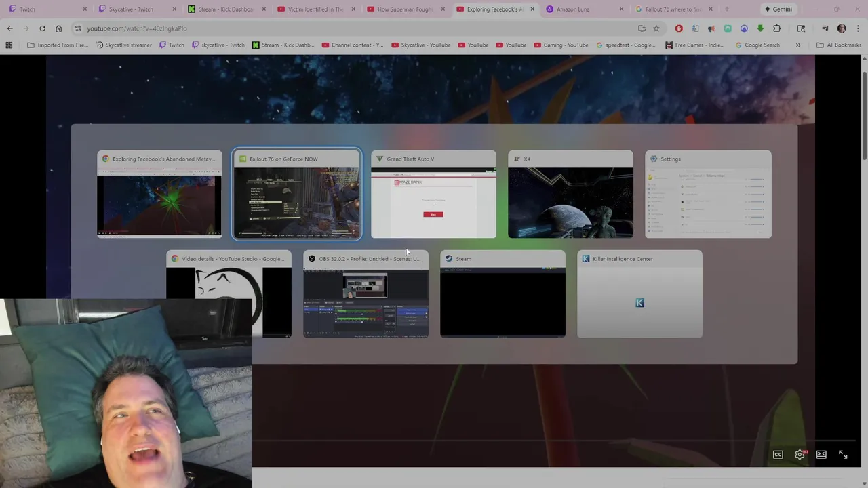The width and height of the screenshot is (868, 488).
Task: View site information icon in address bar
Action: [78, 28]
